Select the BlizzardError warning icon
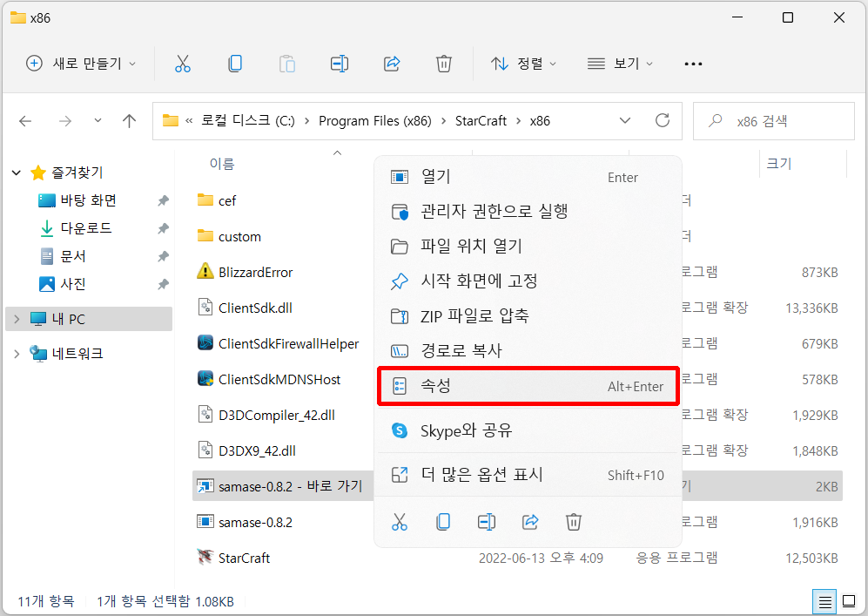868x616 pixels. click(205, 272)
